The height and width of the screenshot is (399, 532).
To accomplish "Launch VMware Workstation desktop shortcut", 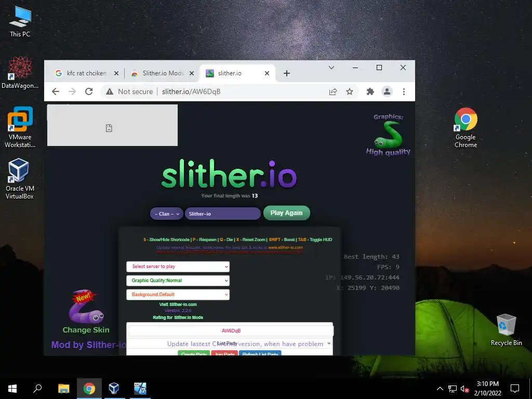I will tap(20, 127).
